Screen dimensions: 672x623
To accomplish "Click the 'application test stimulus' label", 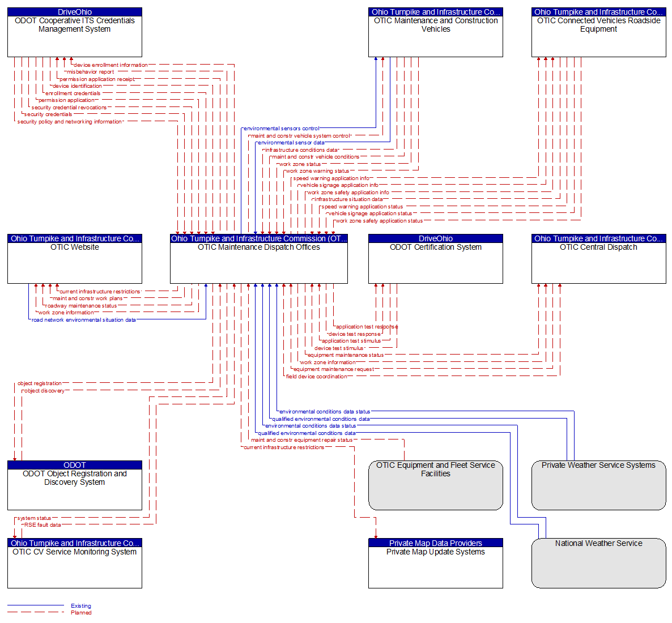I will 351,341.
